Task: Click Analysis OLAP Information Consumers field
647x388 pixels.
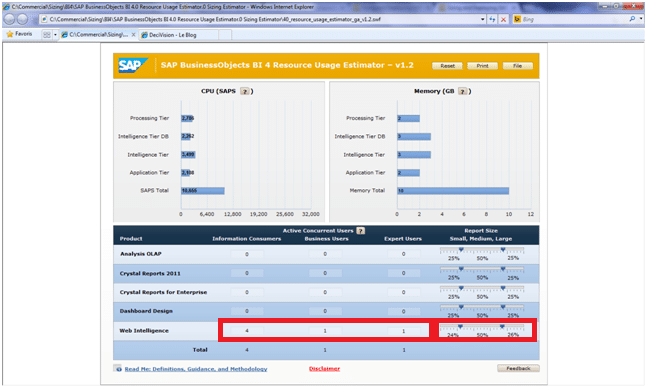Action: point(247,254)
